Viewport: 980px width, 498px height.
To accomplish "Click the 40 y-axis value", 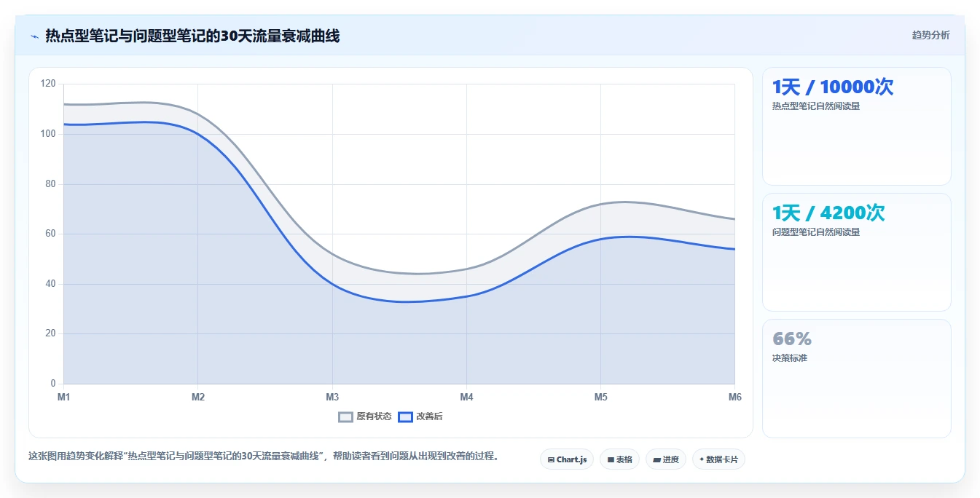I will (50, 284).
